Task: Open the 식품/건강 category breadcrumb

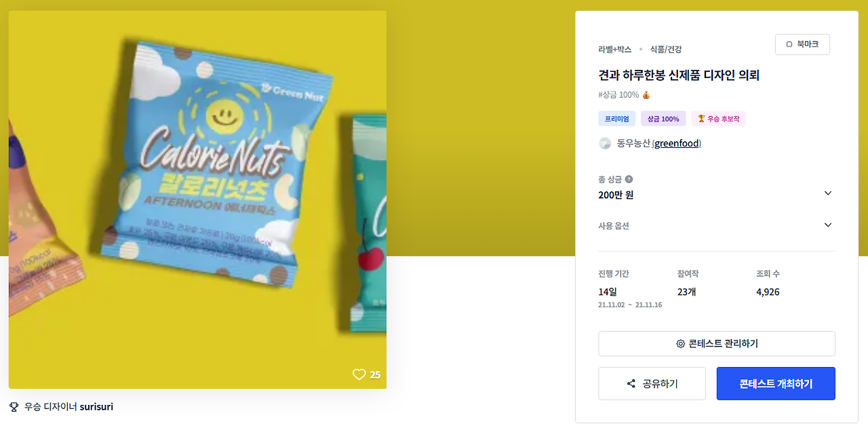Action: 666,50
